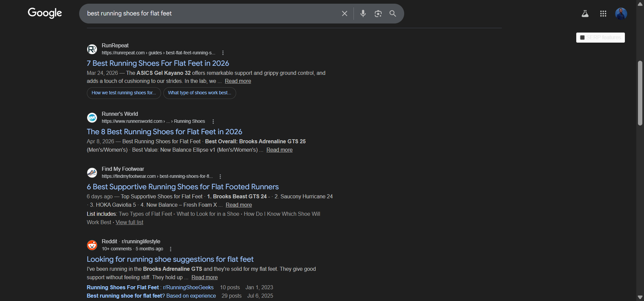The width and height of the screenshot is (644, 301).
Task: Click the findmyfootwear.com URL breadcrumb
Action: (x=157, y=177)
